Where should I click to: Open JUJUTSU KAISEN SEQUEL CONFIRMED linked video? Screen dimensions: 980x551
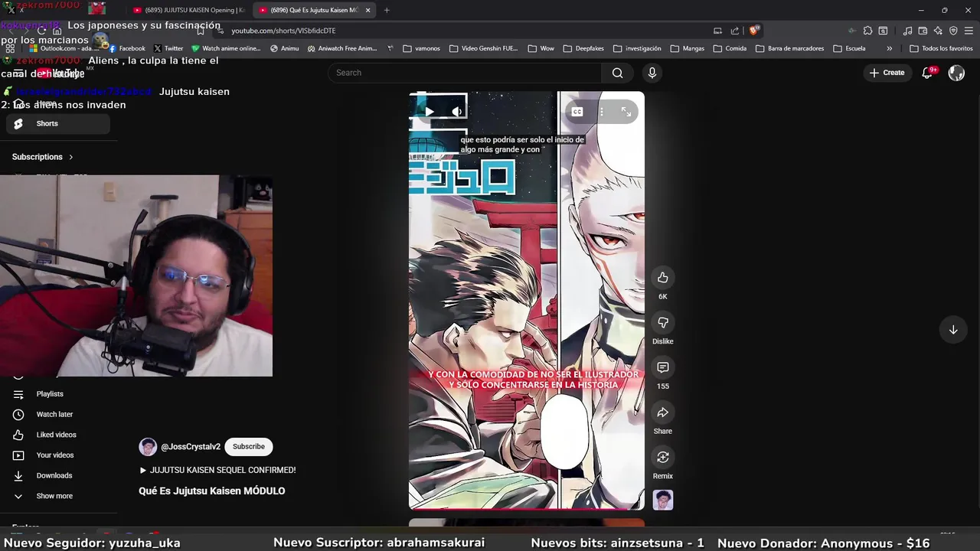pyautogui.click(x=217, y=470)
